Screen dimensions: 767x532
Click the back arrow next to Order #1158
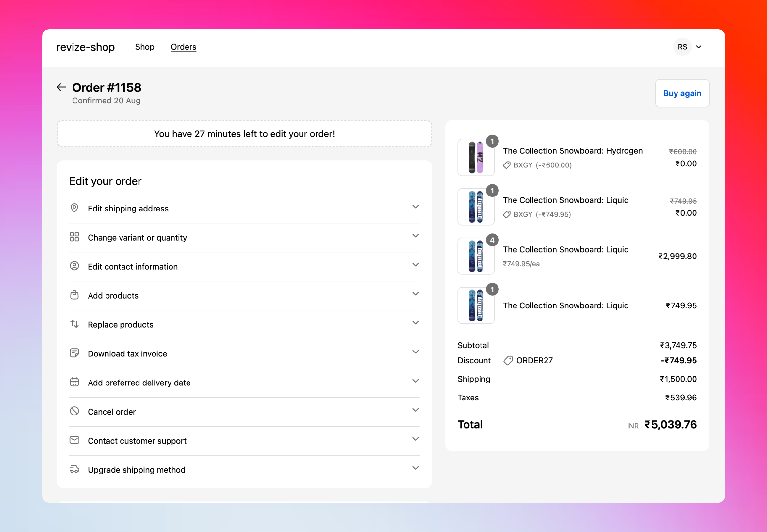point(61,87)
